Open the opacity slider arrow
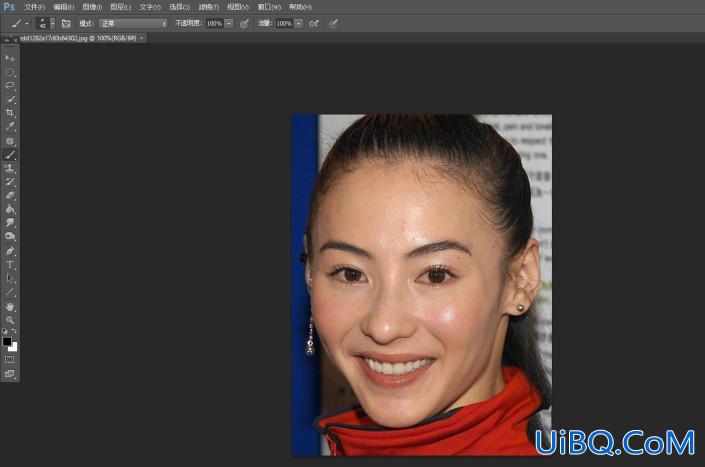This screenshot has height=467, width=705. (229, 23)
